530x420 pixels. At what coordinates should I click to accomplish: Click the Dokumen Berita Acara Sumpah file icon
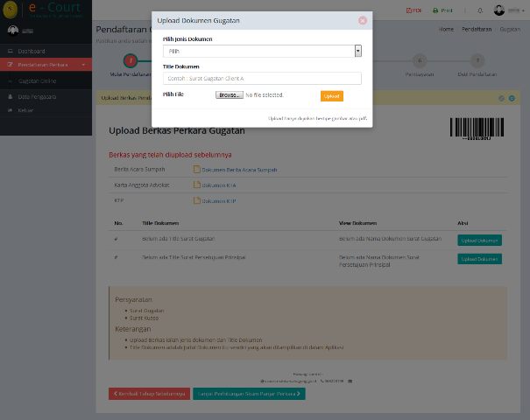[197, 168]
